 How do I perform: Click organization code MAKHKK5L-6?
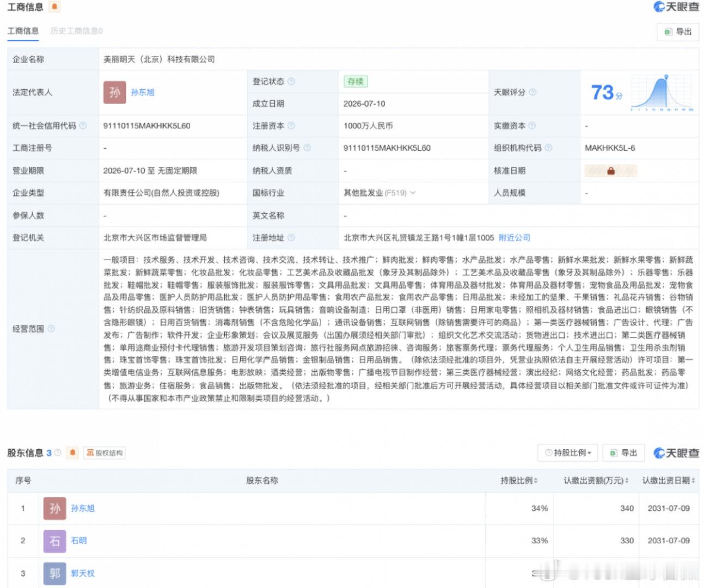tap(610, 148)
